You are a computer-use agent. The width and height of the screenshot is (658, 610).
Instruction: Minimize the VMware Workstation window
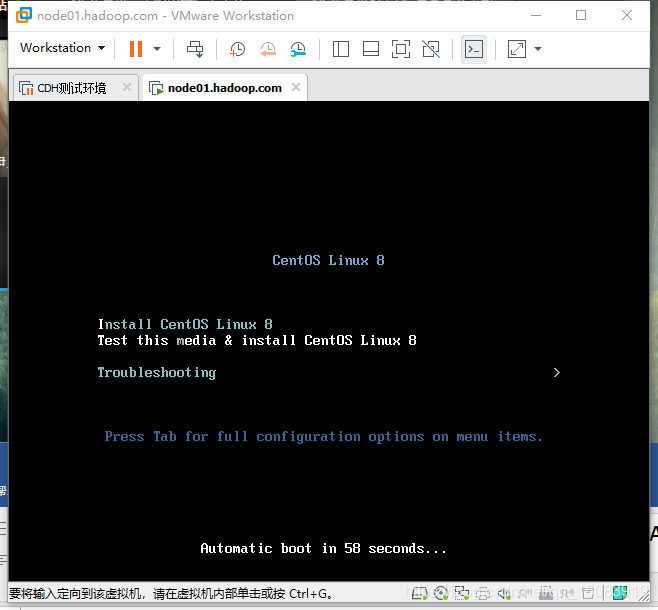click(x=536, y=16)
